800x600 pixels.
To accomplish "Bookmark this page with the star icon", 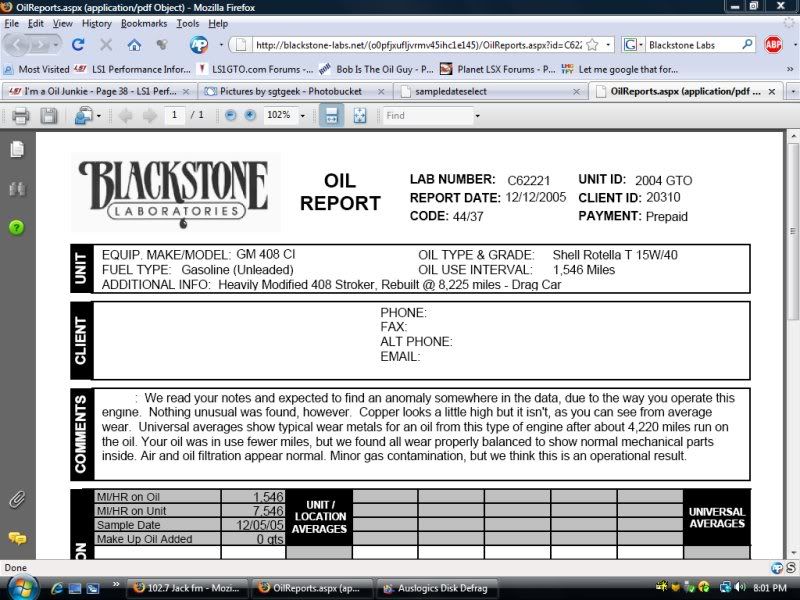I will [592, 45].
